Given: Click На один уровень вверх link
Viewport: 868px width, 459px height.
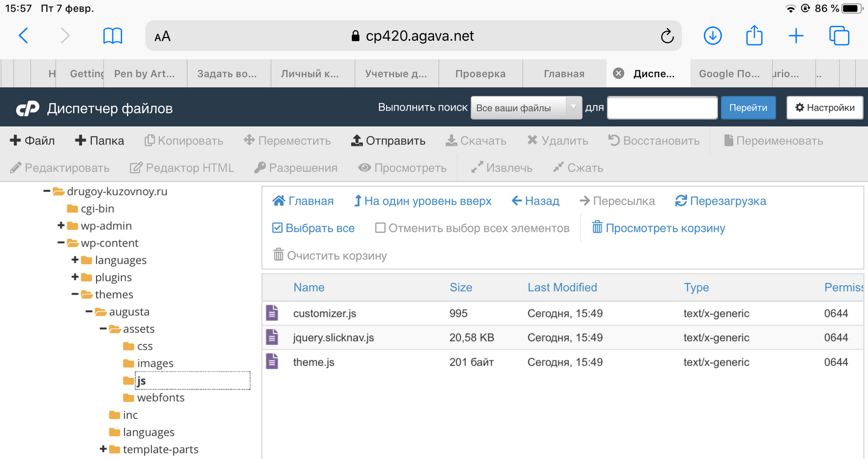Looking at the screenshot, I should (x=422, y=201).
